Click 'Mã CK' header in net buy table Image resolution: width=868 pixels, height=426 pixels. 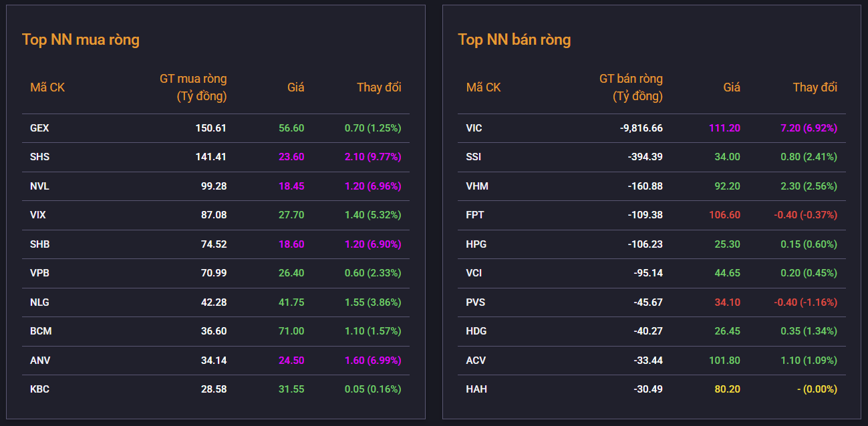47,87
